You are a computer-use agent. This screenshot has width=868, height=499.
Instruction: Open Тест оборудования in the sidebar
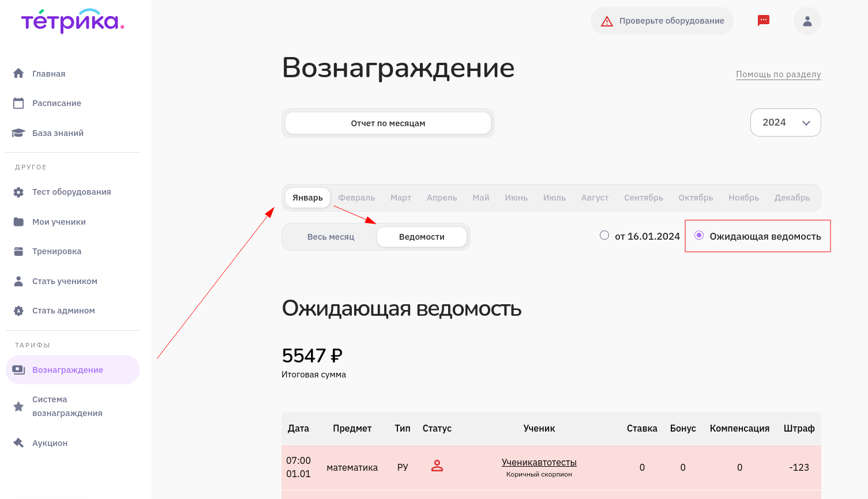pyautogui.click(x=73, y=192)
